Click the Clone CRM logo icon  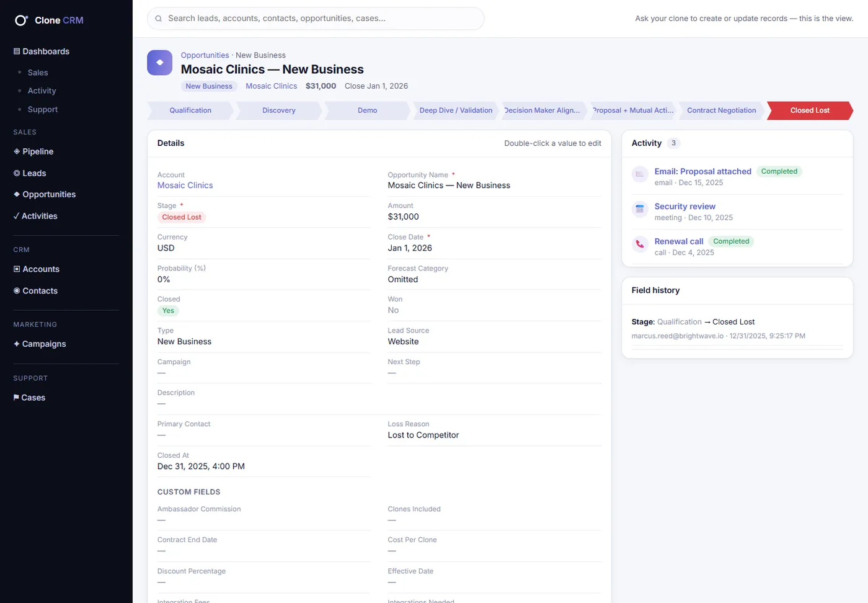point(21,20)
